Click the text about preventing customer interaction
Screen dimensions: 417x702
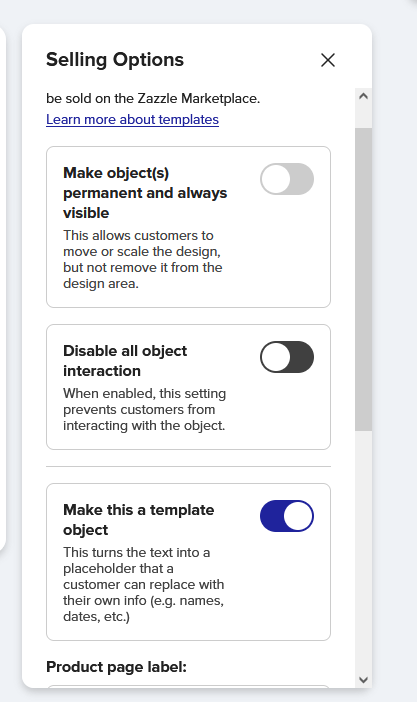coord(144,409)
